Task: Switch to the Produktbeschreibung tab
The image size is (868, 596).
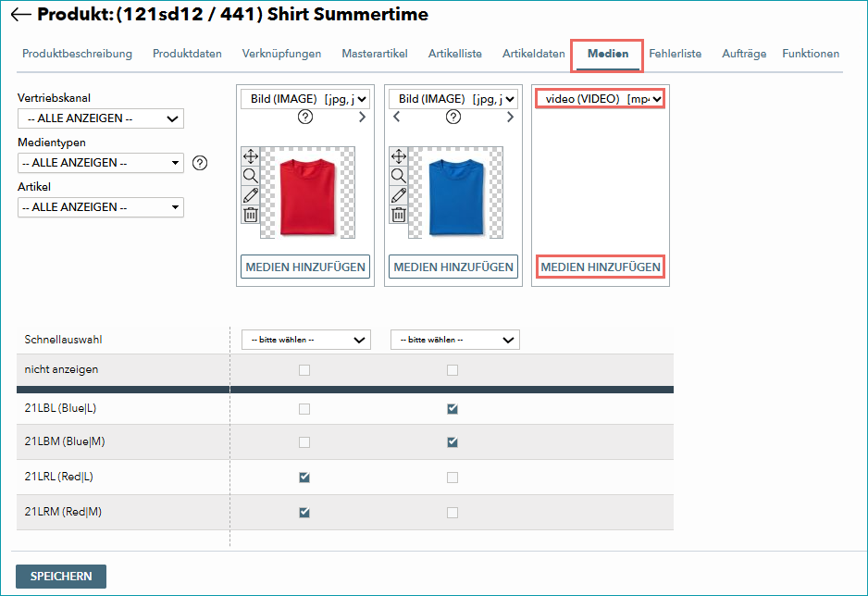Action: pos(77,54)
